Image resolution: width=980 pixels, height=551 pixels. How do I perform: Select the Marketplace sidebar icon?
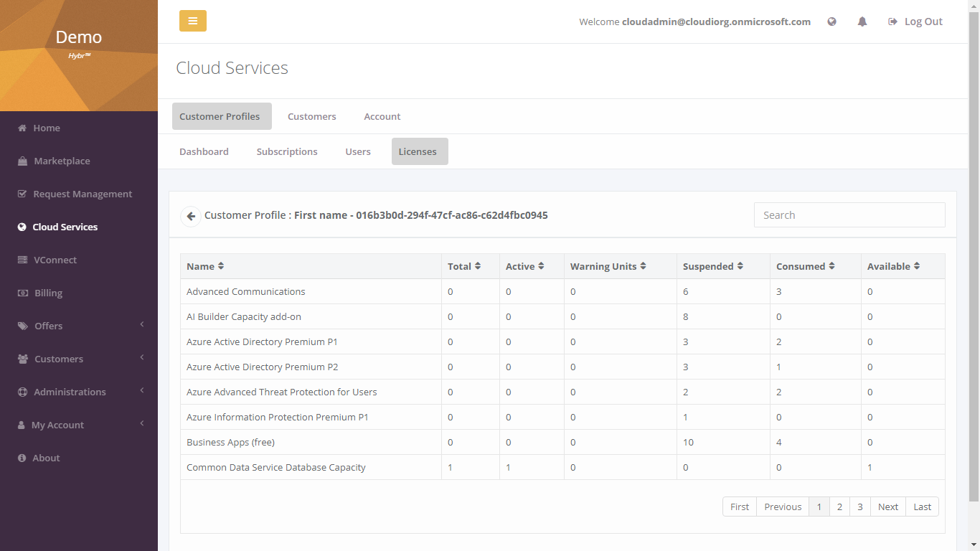pyautogui.click(x=22, y=161)
